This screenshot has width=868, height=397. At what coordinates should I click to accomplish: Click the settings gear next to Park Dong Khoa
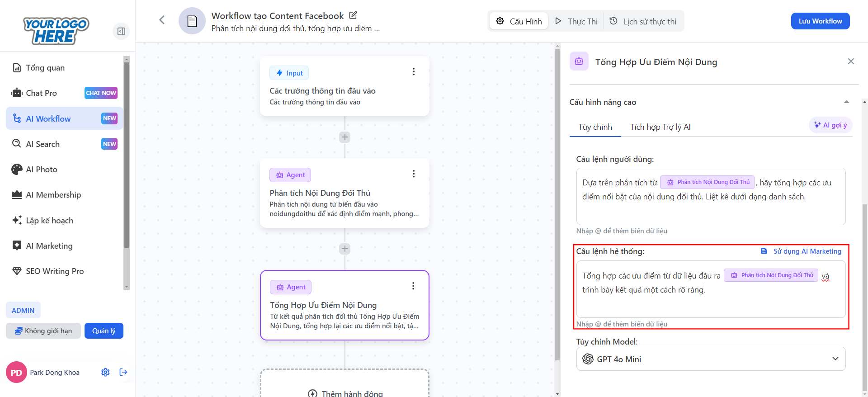pyautogui.click(x=105, y=372)
